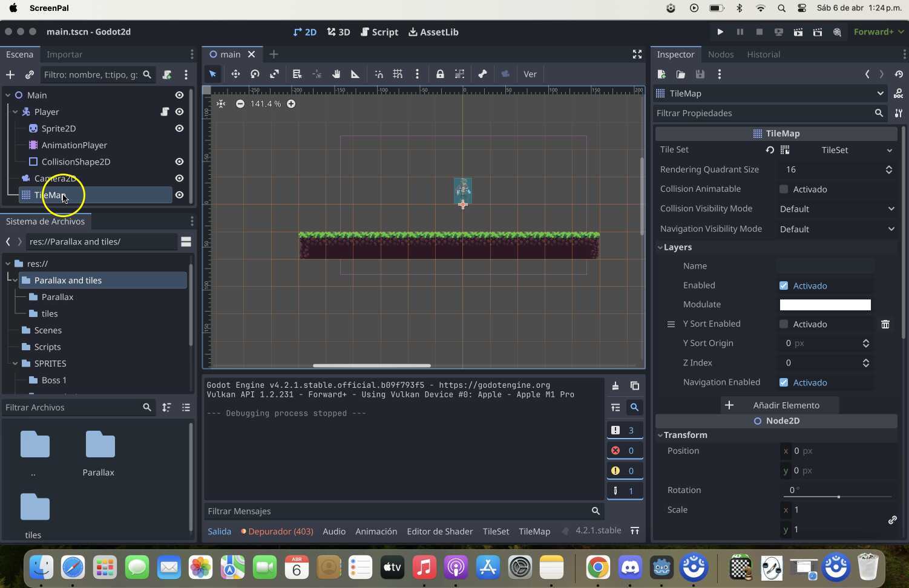Screen dimensions: 909x588
Task: Open the Collision Visibility Mode dropdown
Action: 837,209
